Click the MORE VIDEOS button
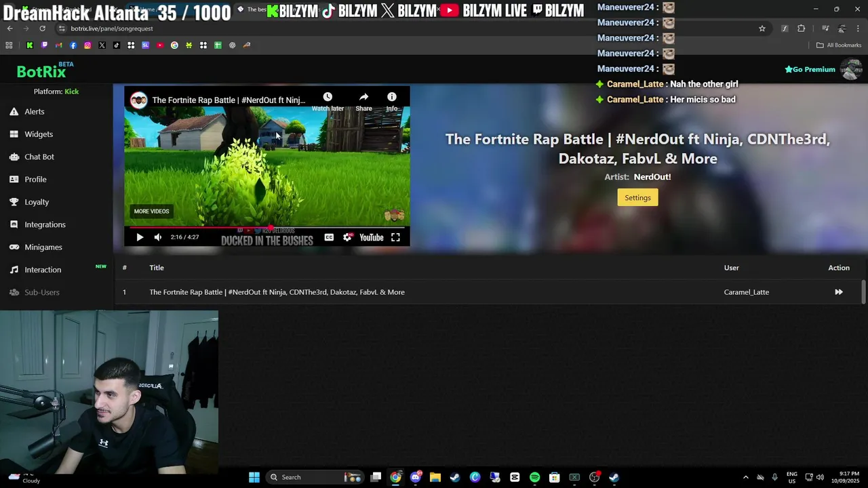Viewport: 868px width, 488px height. pos(151,211)
